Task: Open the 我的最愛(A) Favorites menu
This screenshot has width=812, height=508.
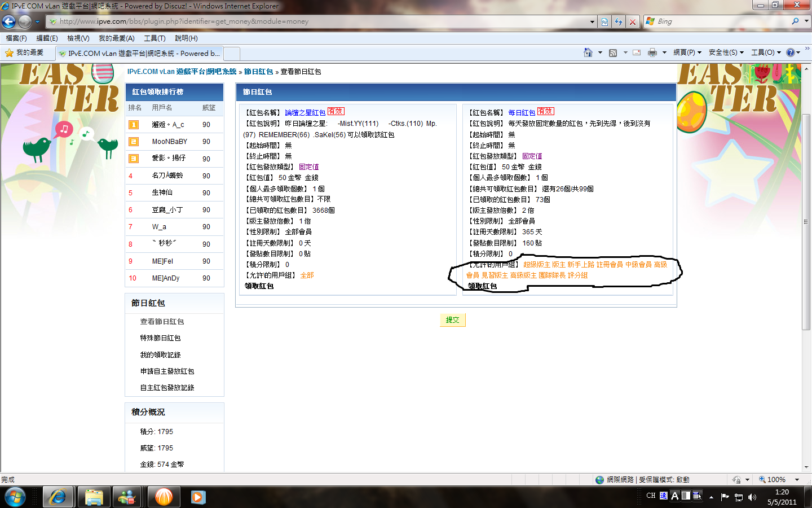Action: pos(117,38)
